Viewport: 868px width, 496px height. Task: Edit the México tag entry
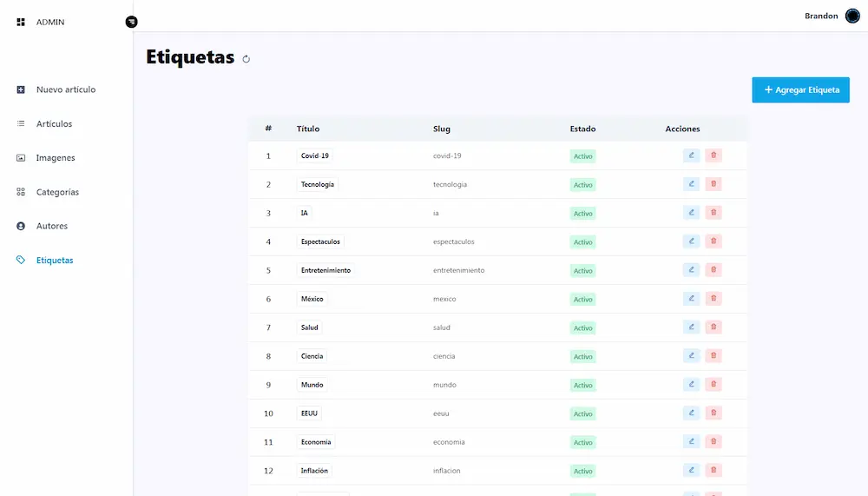(x=691, y=299)
